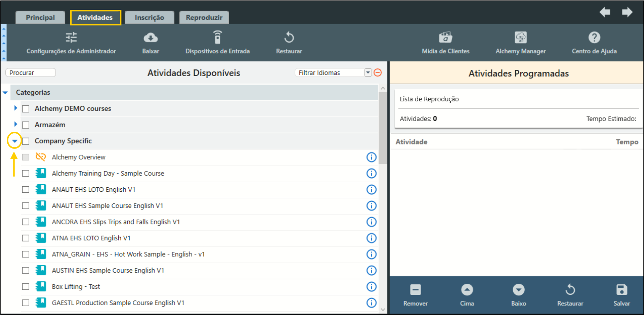Switch to the Reproduzir tab

click(204, 18)
